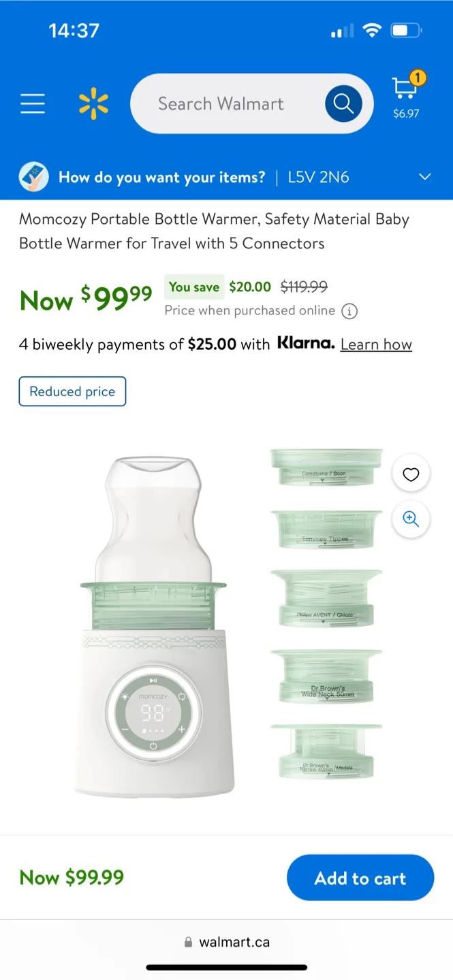Tap the info icon beside the online price note
This screenshot has width=453, height=980.
coord(349,311)
